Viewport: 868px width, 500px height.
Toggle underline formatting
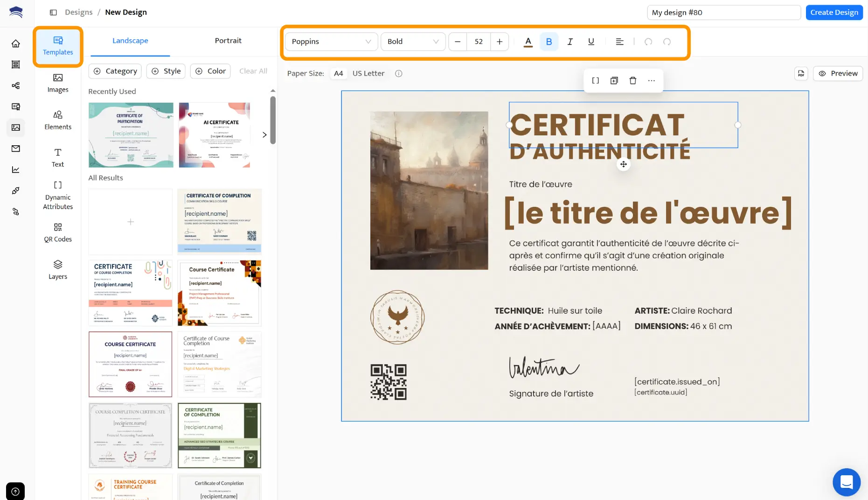[x=591, y=42]
